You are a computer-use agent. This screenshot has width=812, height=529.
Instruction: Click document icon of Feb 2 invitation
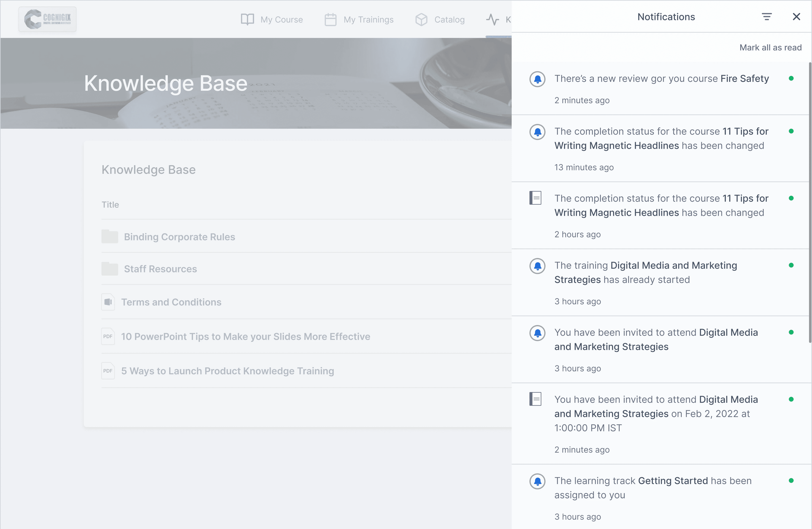(535, 399)
